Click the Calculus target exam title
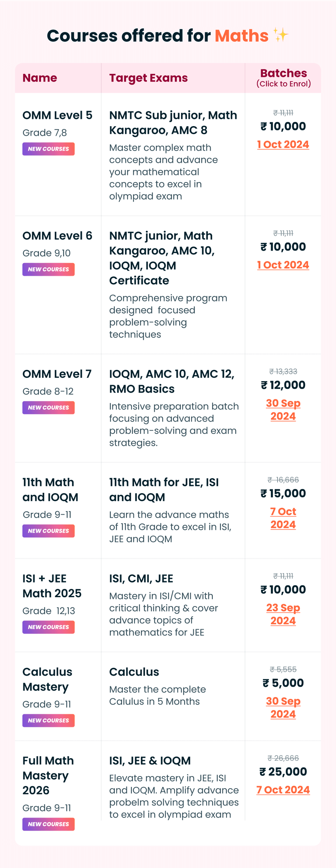 point(134,672)
